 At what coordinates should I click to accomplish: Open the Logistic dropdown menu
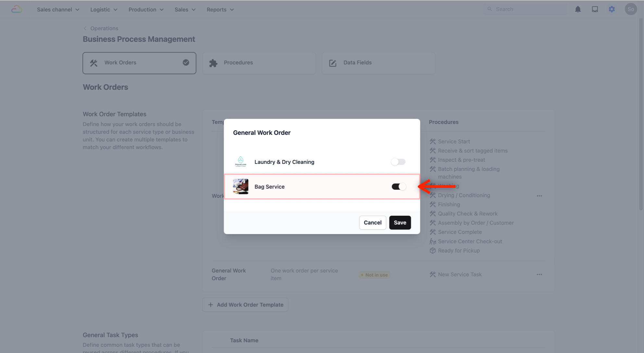click(104, 9)
